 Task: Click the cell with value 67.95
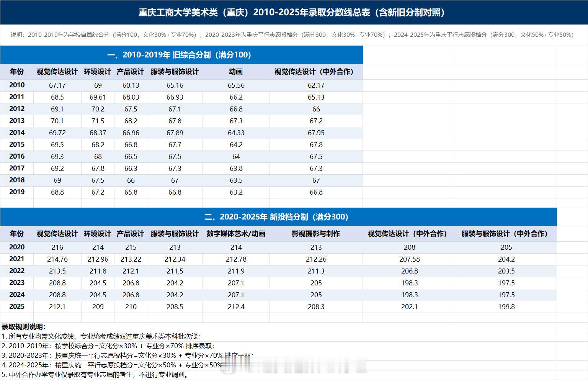(x=316, y=133)
